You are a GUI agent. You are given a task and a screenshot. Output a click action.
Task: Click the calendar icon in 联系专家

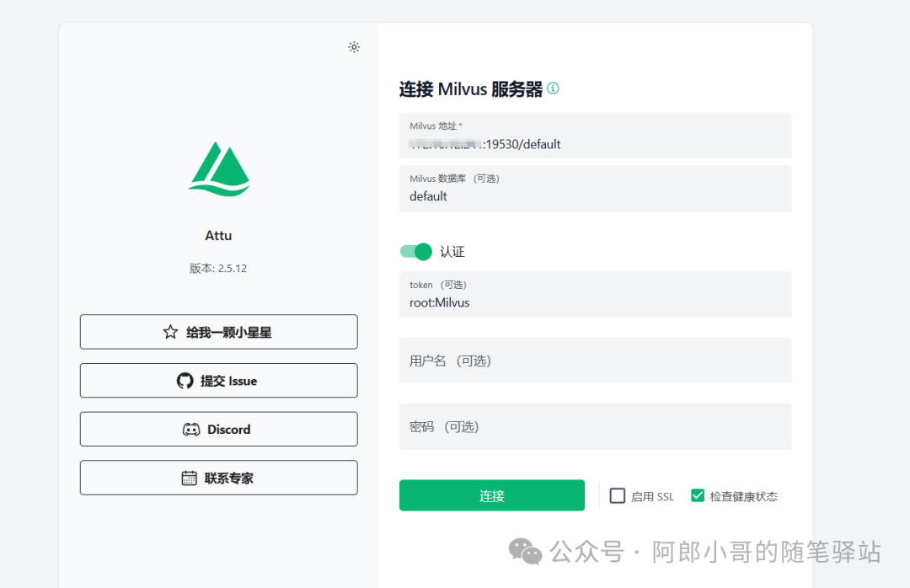(190, 478)
